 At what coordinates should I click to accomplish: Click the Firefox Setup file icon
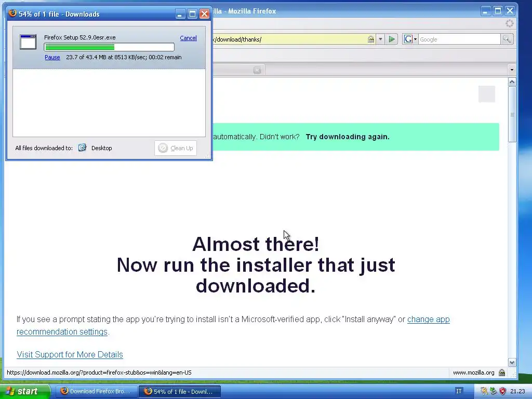tap(28, 42)
